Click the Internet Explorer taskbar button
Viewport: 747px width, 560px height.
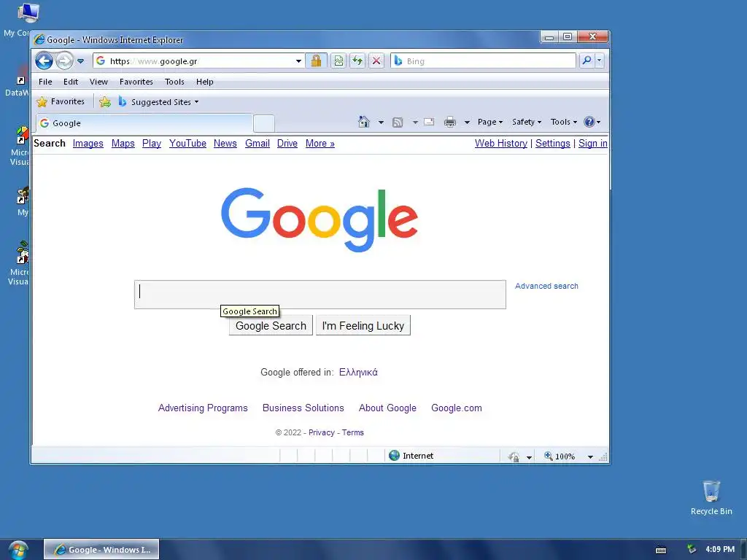click(101, 550)
